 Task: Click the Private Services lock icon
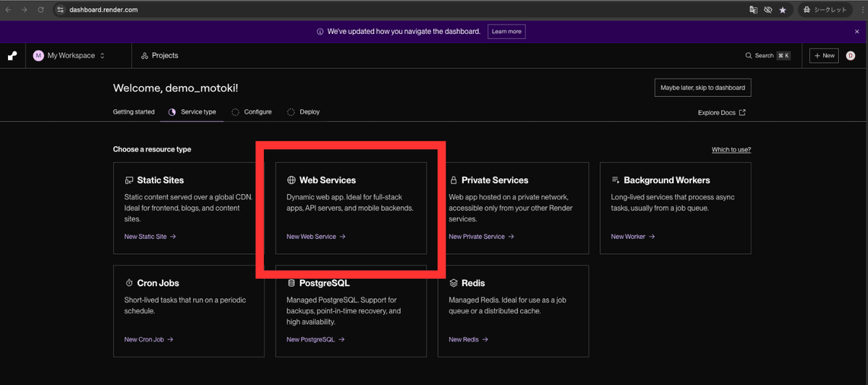[454, 180]
